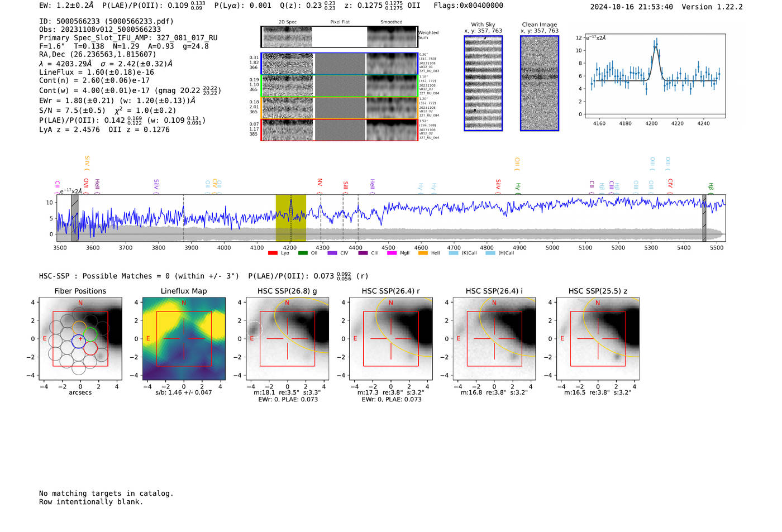This screenshot has height=532, width=782.
Task: Open the Lineflux Map panel
Action: pos(184,339)
